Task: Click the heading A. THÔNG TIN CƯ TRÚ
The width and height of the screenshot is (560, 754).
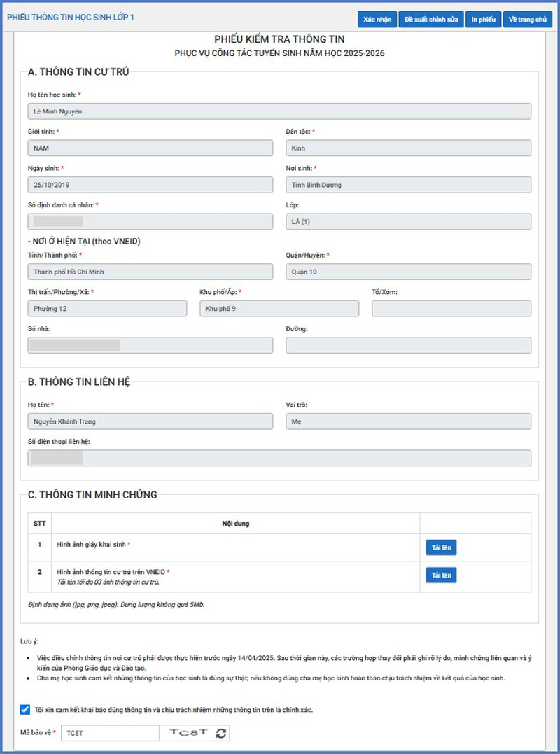Action: [x=78, y=72]
